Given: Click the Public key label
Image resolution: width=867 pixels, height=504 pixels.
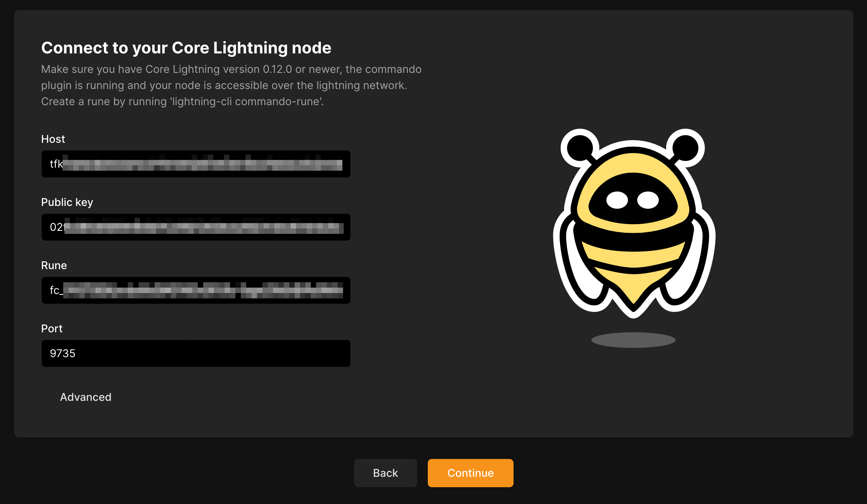Looking at the screenshot, I should [67, 202].
